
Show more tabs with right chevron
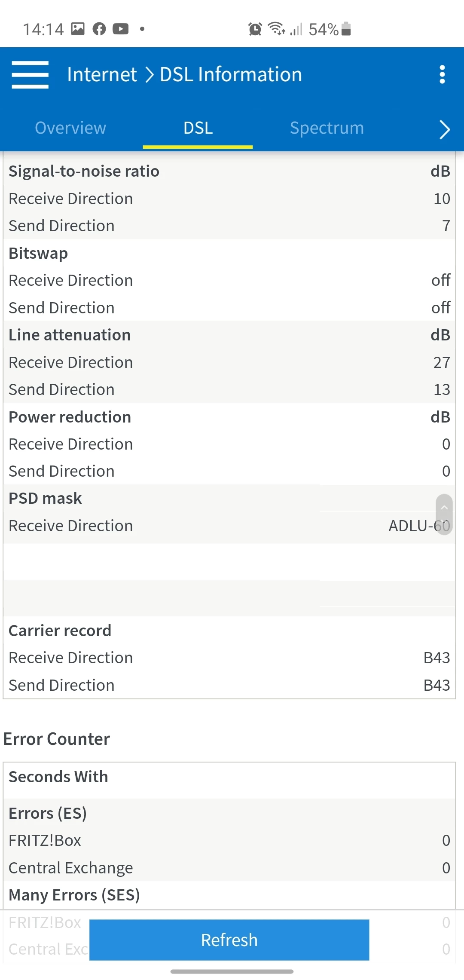pyautogui.click(x=445, y=129)
